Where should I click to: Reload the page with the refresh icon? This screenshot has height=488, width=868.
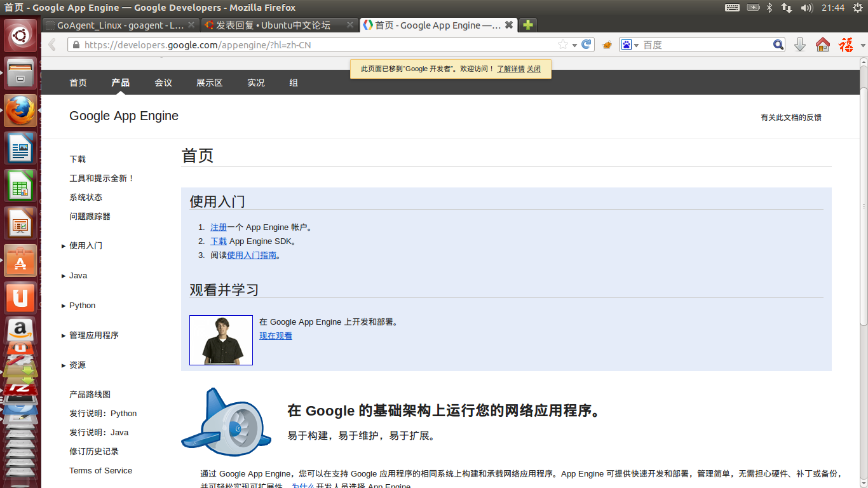[587, 44]
